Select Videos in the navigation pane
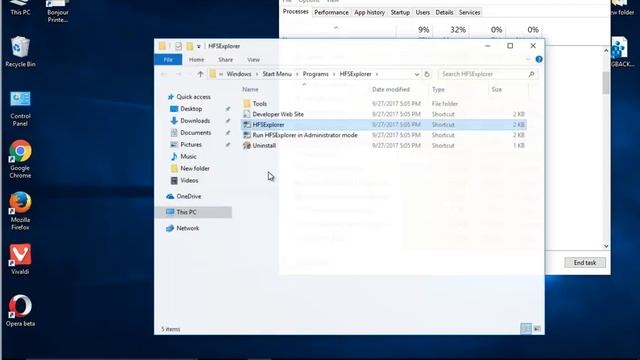The image size is (640, 360). pyautogui.click(x=189, y=180)
